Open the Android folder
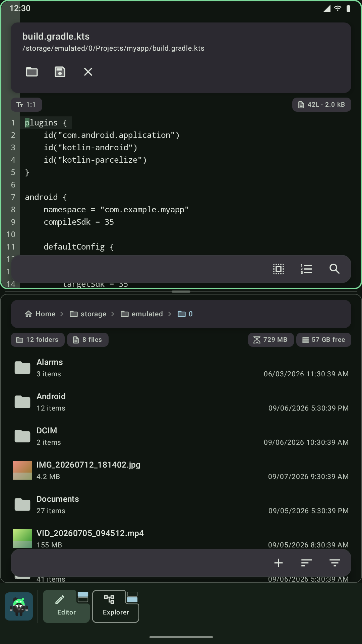Viewport: 362px width, 644px height. pyautogui.click(x=181, y=402)
